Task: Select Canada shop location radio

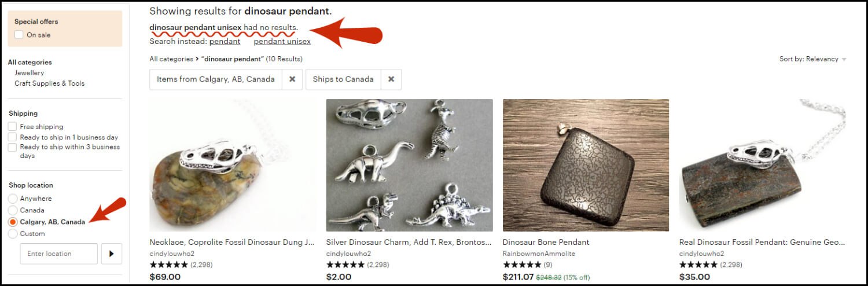Action: (13, 210)
